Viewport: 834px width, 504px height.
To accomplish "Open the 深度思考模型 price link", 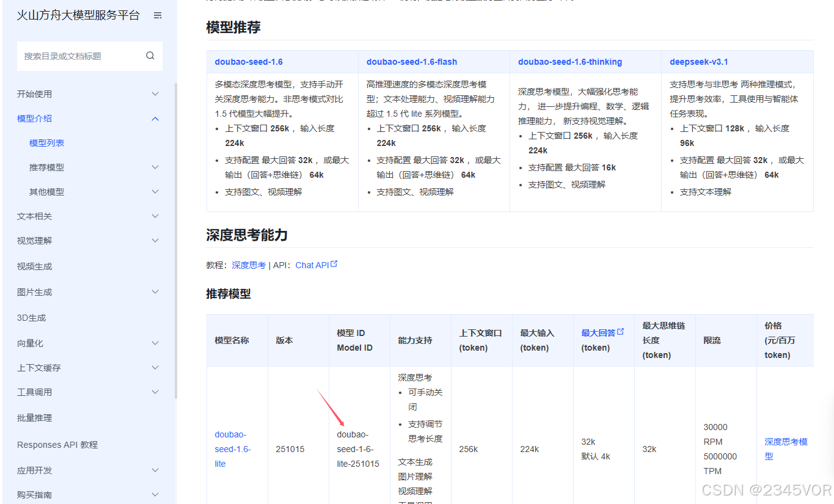I will [x=786, y=449].
